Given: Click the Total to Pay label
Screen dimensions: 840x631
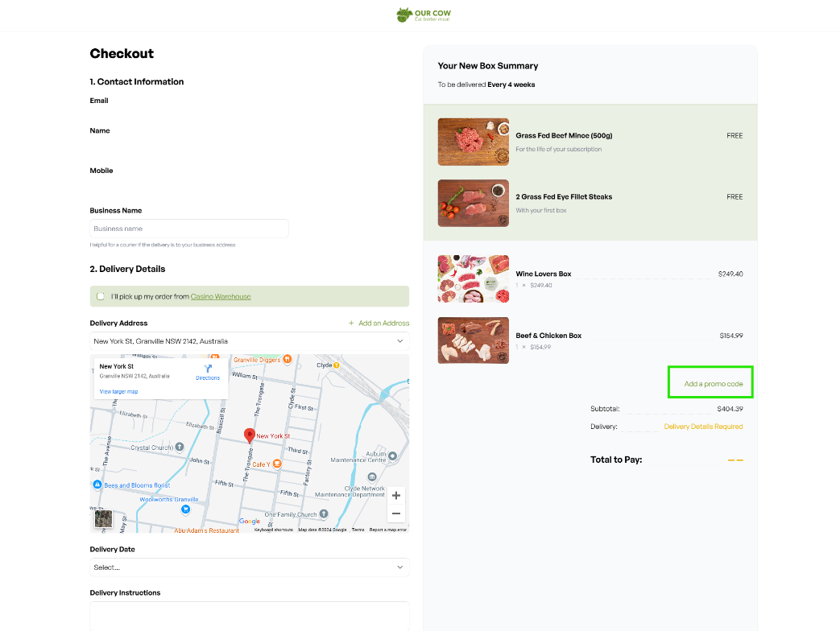Looking at the screenshot, I should [616, 460].
